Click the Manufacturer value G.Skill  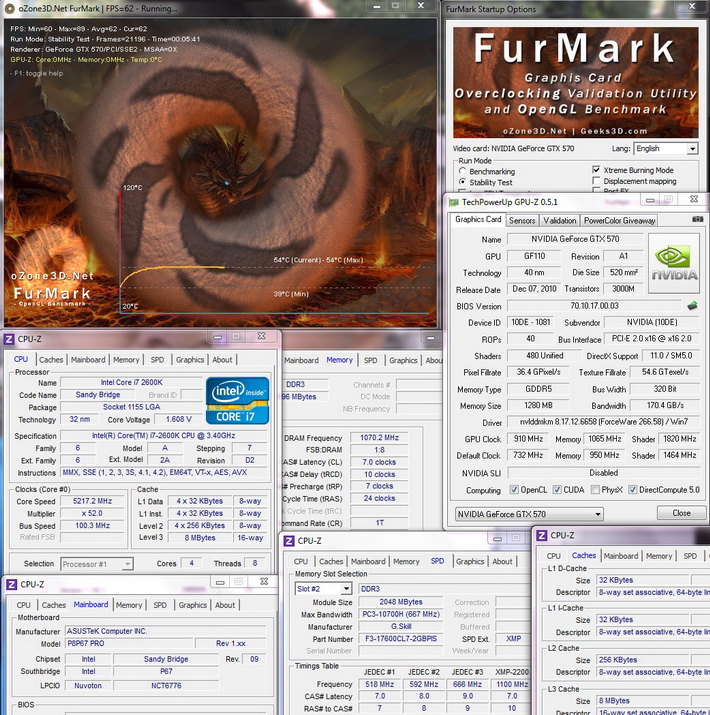point(401,627)
